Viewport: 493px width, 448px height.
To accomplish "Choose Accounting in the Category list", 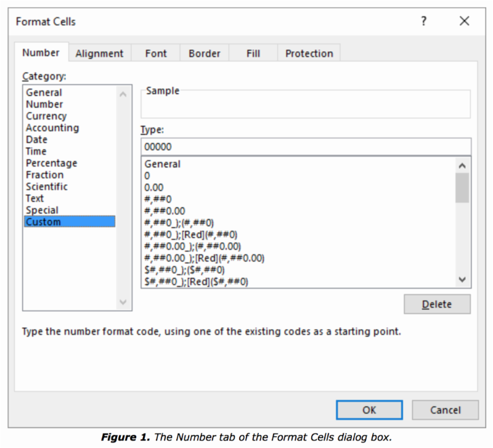I will 52,128.
